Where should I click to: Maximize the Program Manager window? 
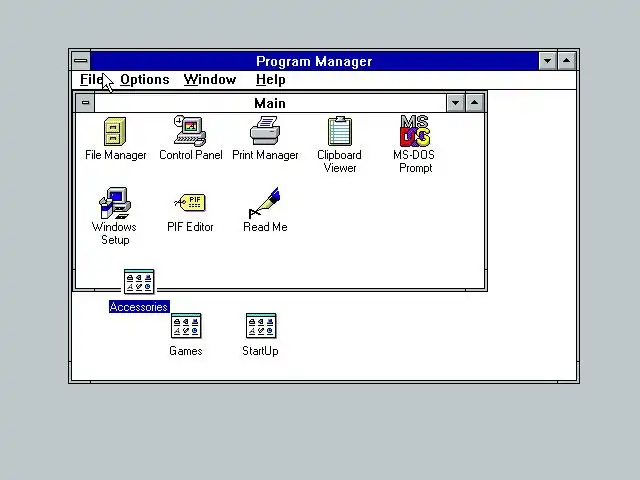click(567, 61)
